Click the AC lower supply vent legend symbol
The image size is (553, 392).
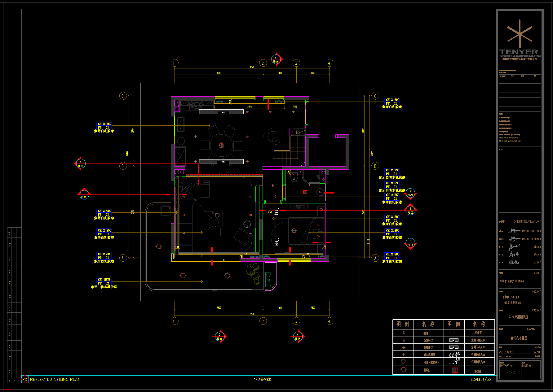coord(453,347)
